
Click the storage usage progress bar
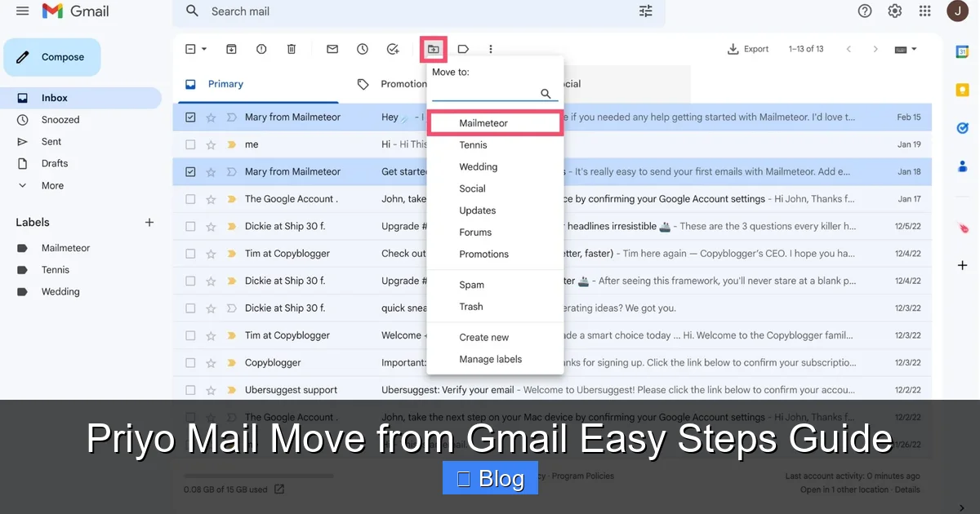(258, 476)
